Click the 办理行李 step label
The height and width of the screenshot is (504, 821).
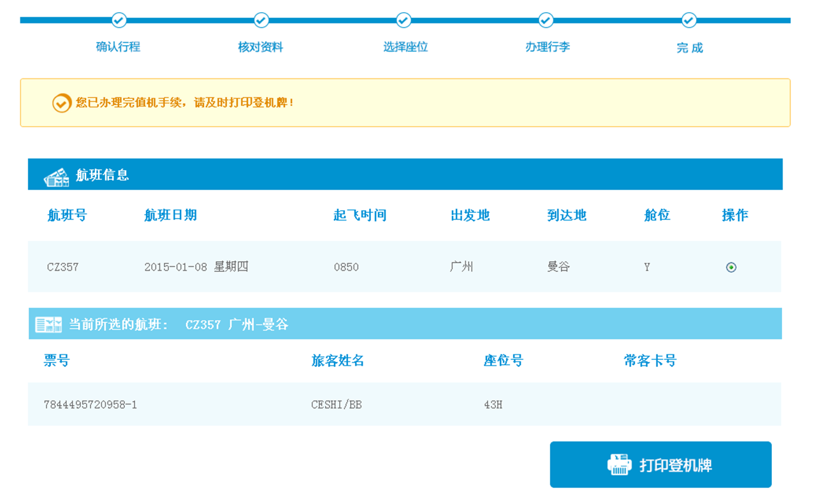tap(548, 47)
